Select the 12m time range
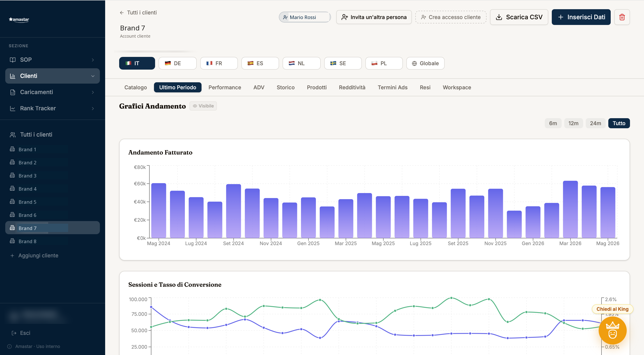The height and width of the screenshot is (355, 644). coord(573,123)
